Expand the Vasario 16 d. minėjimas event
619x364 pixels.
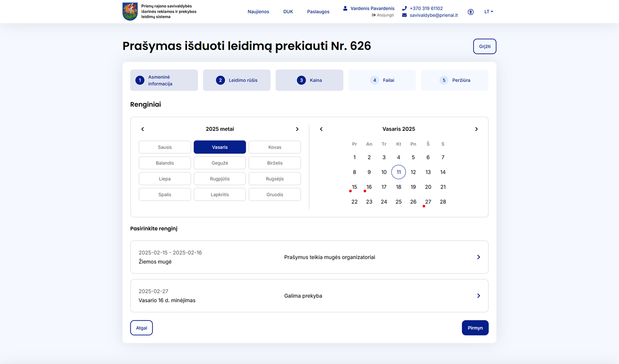(x=309, y=296)
